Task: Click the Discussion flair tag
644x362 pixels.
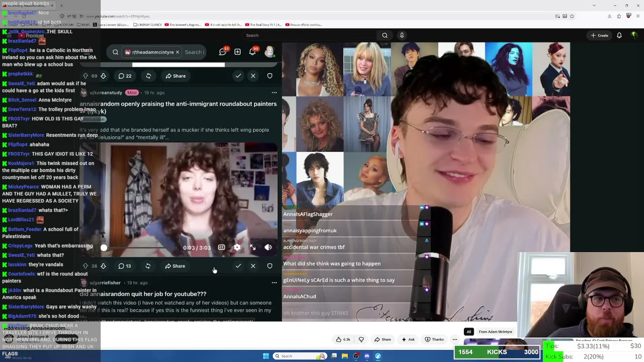Action: click(x=93, y=119)
